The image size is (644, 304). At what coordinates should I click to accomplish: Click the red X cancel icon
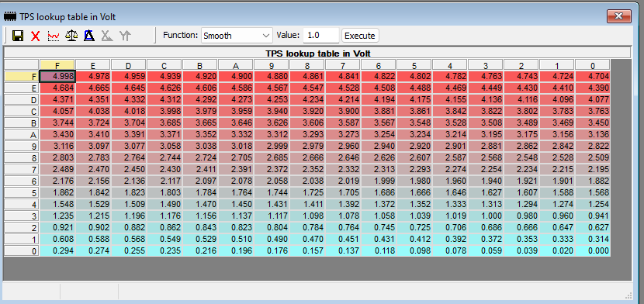36,36
